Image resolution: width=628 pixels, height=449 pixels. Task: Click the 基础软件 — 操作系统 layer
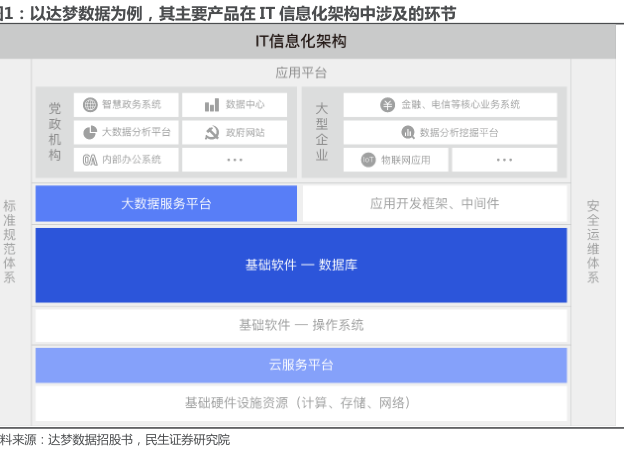pos(301,325)
